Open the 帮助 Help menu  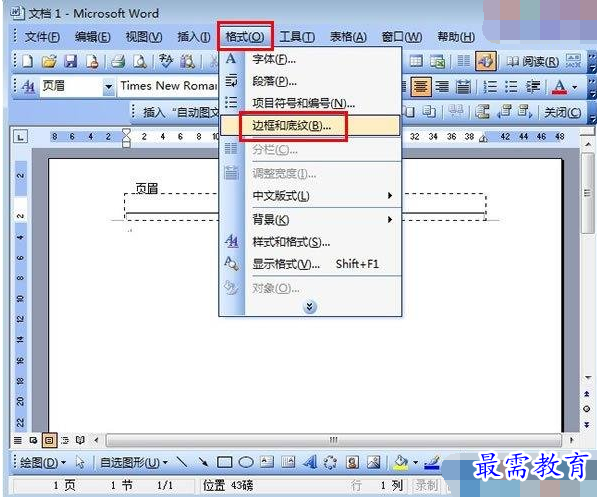tap(456, 37)
